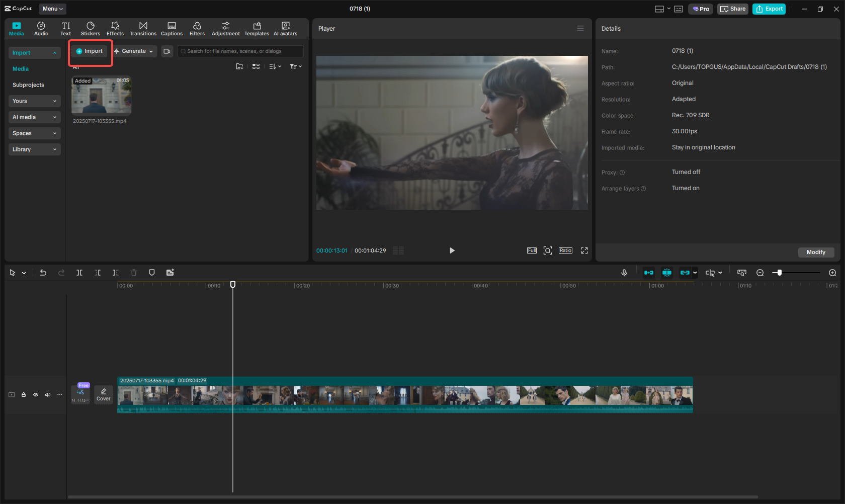Viewport: 845px width, 504px height.
Task: Expand the selection tool dropdown arrow
Action: pyautogui.click(x=23, y=272)
